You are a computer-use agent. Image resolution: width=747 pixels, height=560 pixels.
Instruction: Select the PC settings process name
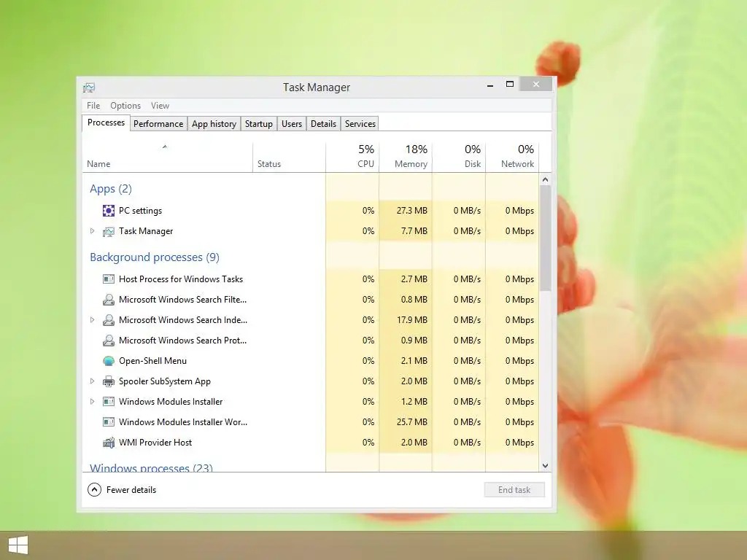point(140,211)
